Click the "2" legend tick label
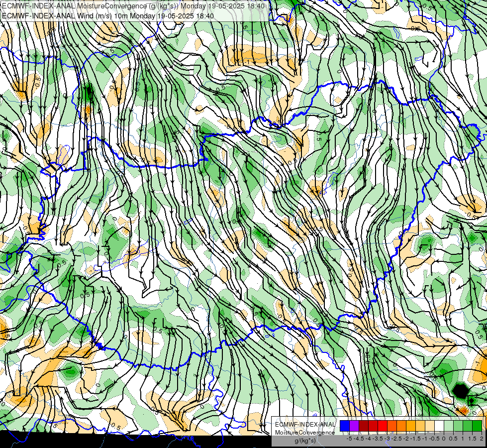Viewport: 487px width, 448px height. [x=482, y=439]
